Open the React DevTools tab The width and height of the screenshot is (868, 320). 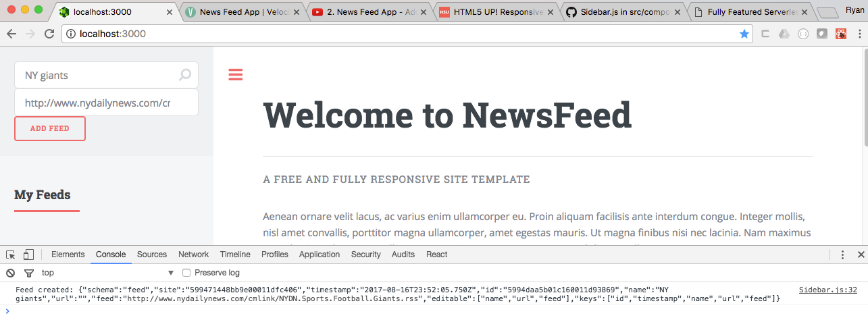click(x=437, y=255)
